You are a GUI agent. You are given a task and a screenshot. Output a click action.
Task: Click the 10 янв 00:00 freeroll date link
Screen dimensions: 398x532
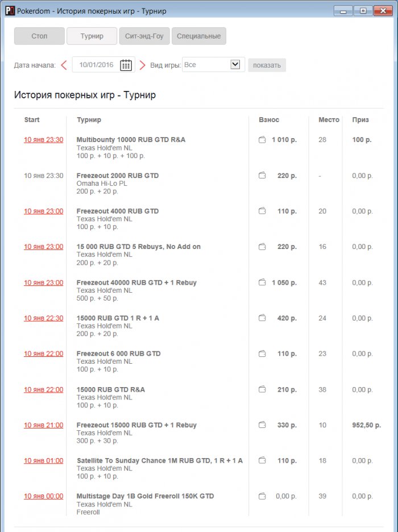pos(43,496)
